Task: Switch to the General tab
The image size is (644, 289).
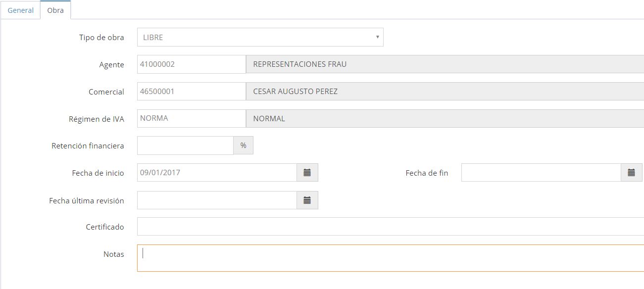Action: coord(20,10)
